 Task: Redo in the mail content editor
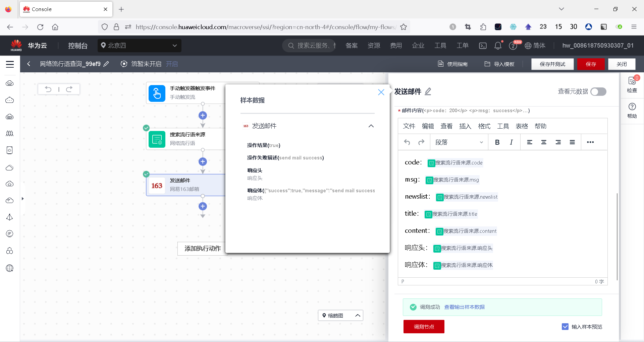click(x=421, y=142)
